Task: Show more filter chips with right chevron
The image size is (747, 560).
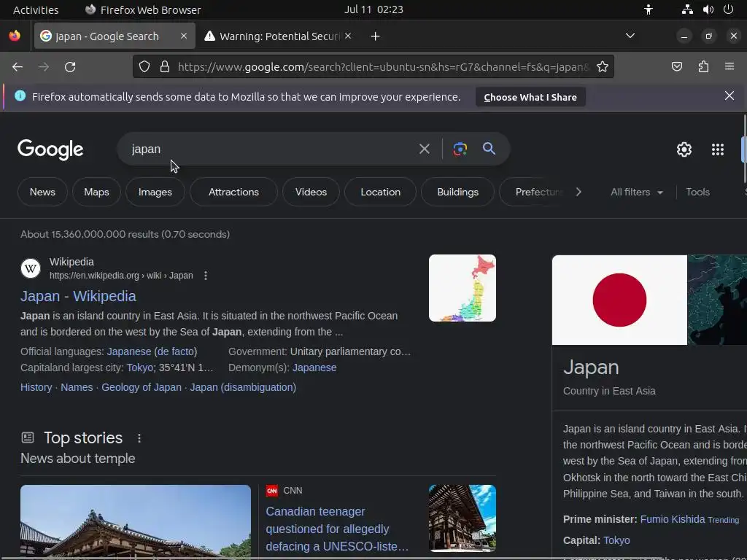Action: (x=578, y=192)
